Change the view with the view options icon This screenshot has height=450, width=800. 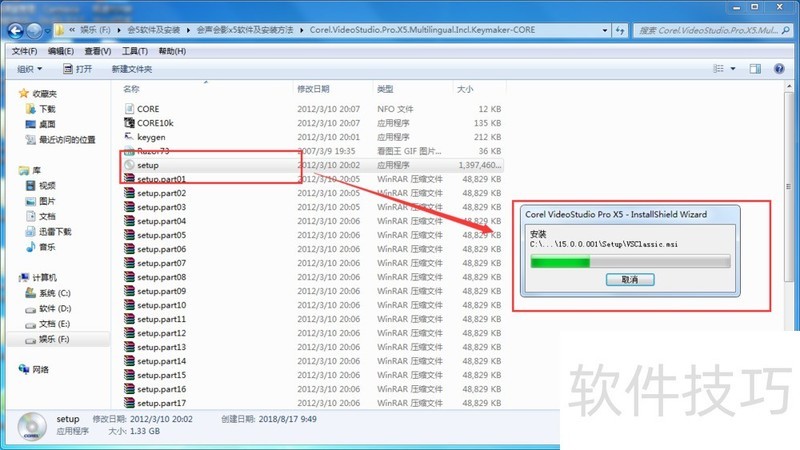click(x=718, y=68)
